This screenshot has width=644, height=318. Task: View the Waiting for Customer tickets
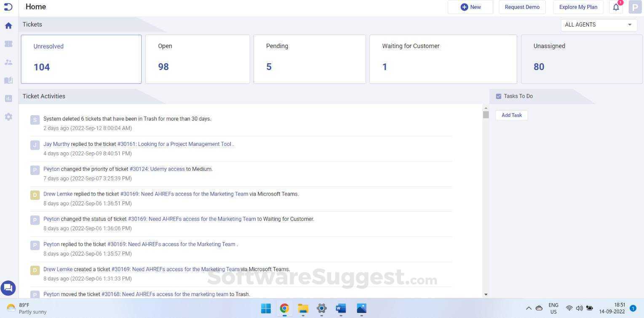pyautogui.click(x=443, y=59)
